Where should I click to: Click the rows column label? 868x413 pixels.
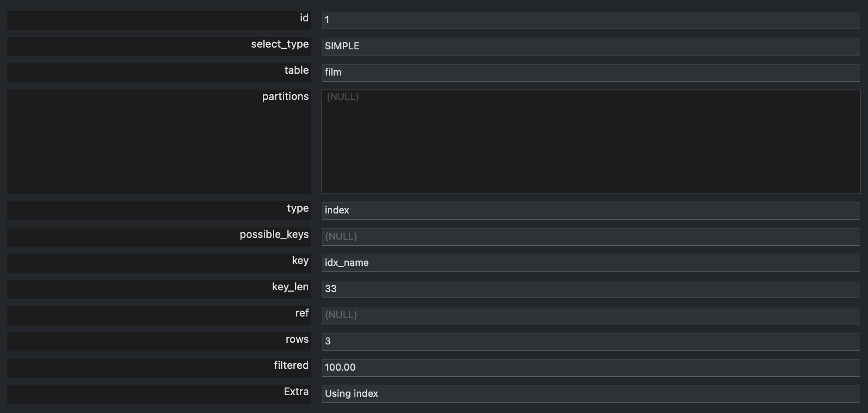pyautogui.click(x=297, y=340)
